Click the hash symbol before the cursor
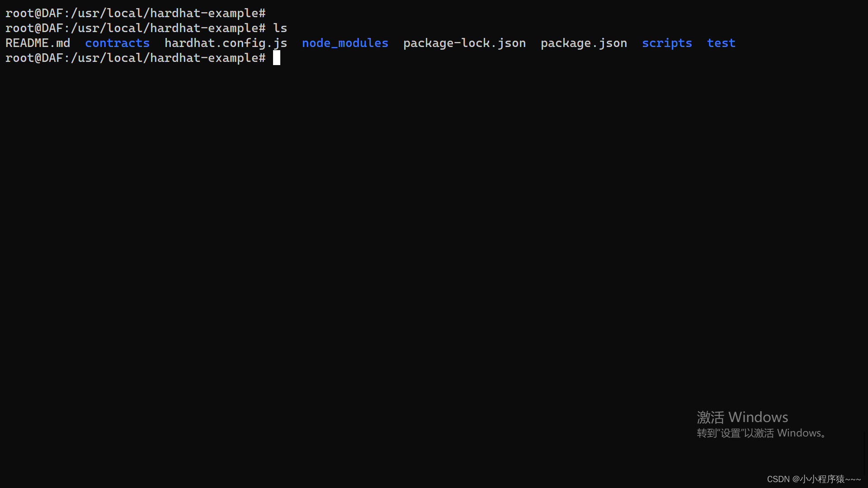The width and height of the screenshot is (868, 488). tap(262, 58)
